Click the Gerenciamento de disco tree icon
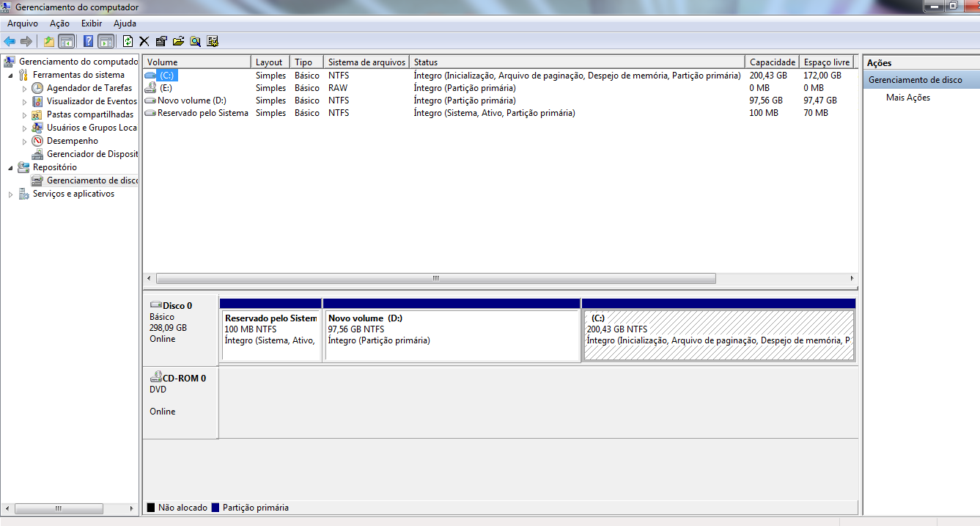The height and width of the screenshot is (526, 980). click(37, 180)
